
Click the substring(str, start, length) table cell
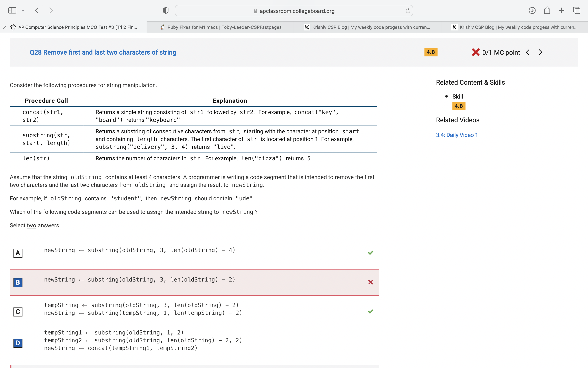(x=46, y=139)
